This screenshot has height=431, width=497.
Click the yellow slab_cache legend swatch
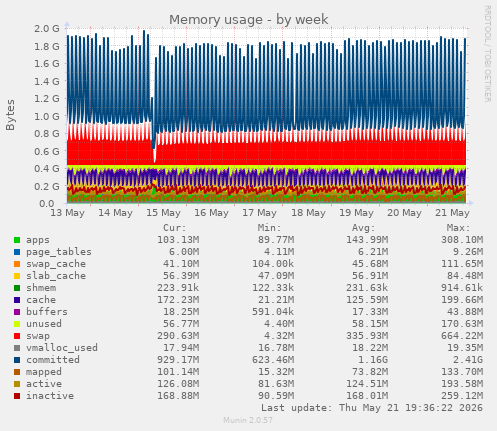tap(17, 276)
